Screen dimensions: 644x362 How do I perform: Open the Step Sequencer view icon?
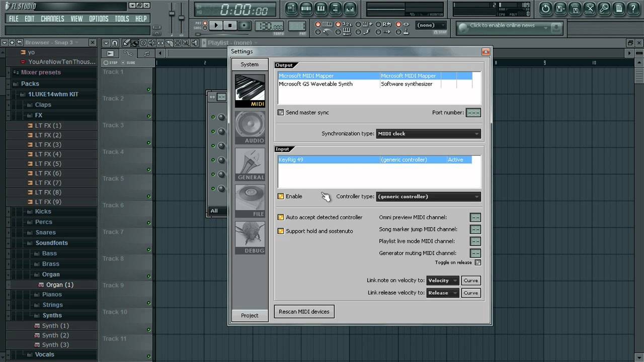[306, 9]
